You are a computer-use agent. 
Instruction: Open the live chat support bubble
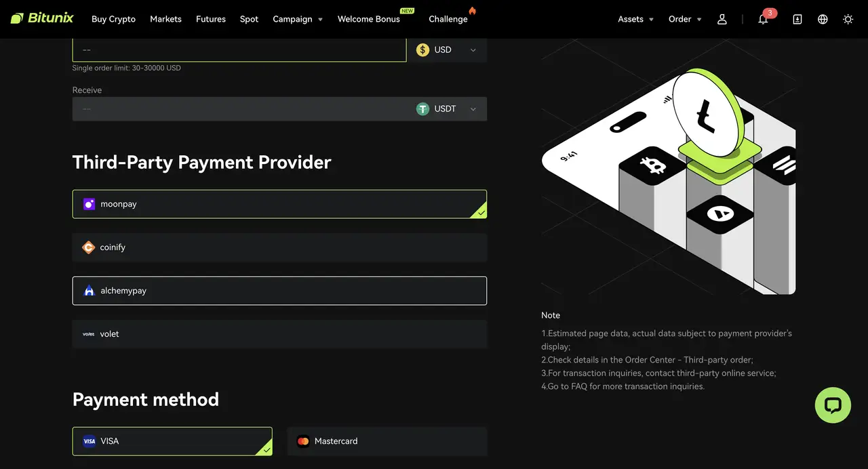pos(833,405)
